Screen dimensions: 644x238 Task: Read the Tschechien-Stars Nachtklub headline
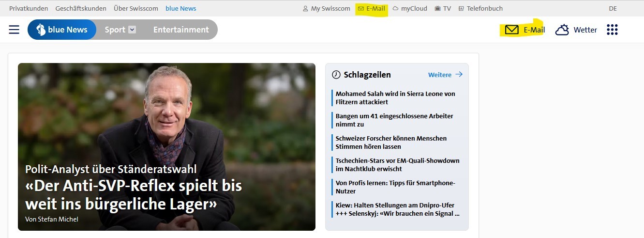(x=397, y=165)
